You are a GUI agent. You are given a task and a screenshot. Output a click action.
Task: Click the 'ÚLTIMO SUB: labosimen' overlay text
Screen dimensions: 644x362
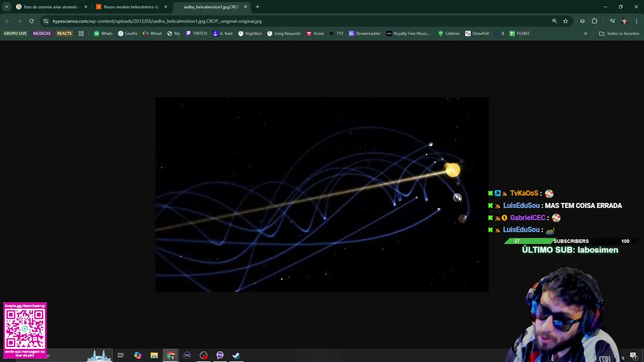[570, 250]
